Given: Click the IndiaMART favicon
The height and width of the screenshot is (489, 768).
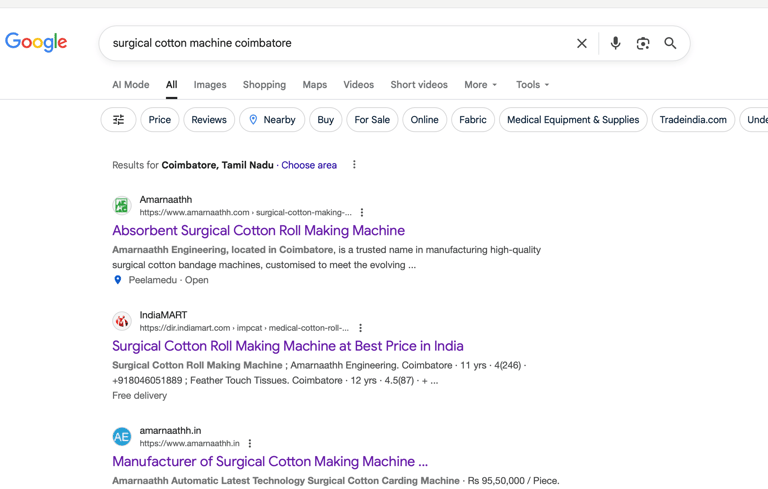Looking at the screenshot, I should click(x=121, y=321).
